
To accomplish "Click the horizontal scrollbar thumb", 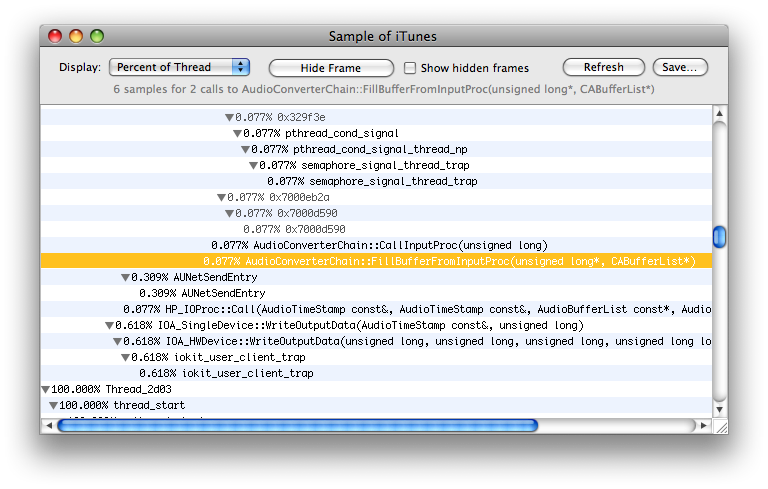I will tap(298, 425).
